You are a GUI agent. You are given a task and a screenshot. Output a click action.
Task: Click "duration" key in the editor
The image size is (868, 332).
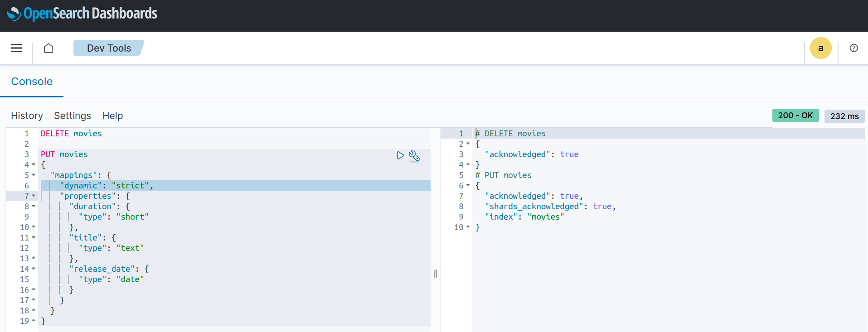pyautogui.click(x=92, y=207)
